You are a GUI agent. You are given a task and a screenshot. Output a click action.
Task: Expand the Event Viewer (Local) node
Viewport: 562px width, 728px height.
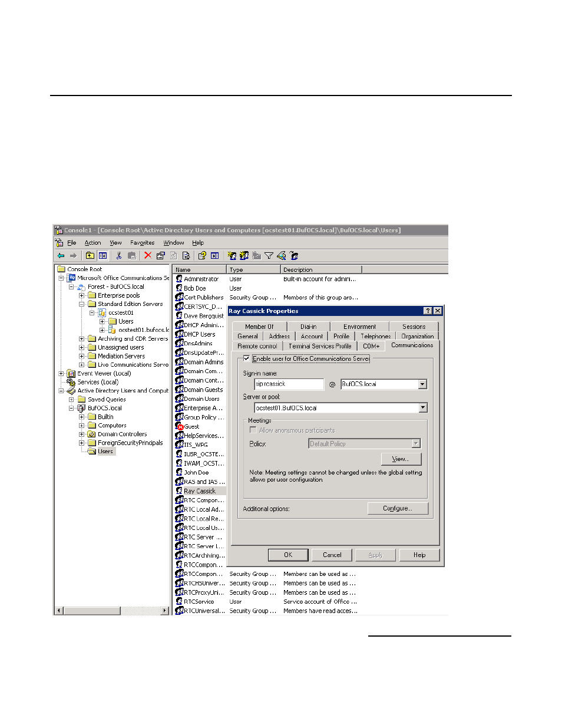(x=61, y=373)
